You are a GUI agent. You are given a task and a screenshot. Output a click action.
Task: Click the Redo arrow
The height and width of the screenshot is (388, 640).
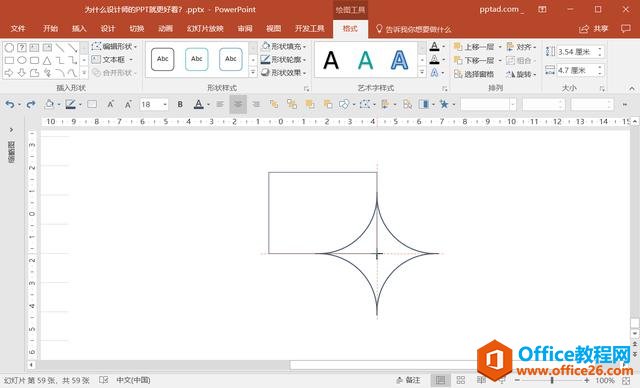[31, 104]
